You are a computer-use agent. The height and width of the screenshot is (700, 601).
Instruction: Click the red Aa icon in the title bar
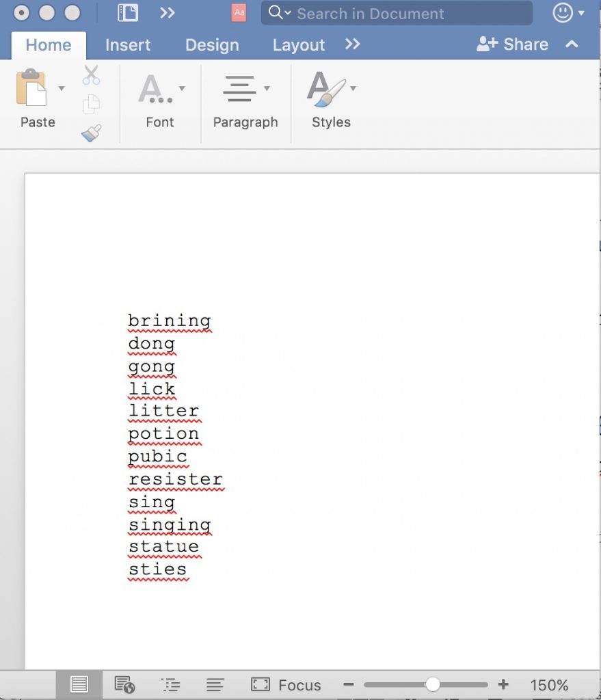point(239,12)
